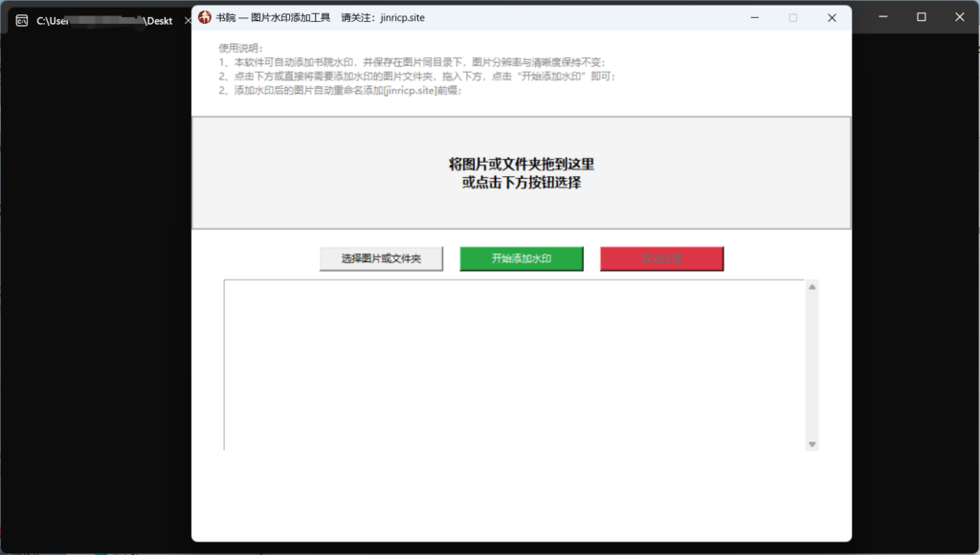Click the grayed maximize icon of the watermark window
Screen dimensions: 980x555
coord(792,17)
